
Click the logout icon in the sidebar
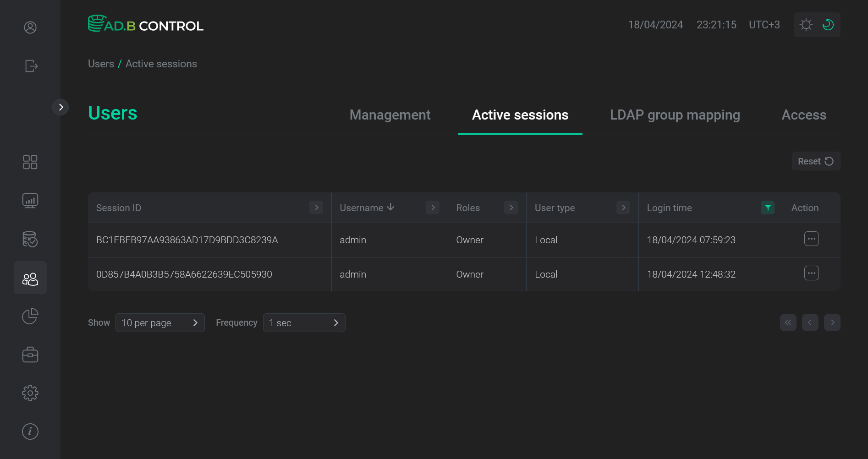(30, 66)
